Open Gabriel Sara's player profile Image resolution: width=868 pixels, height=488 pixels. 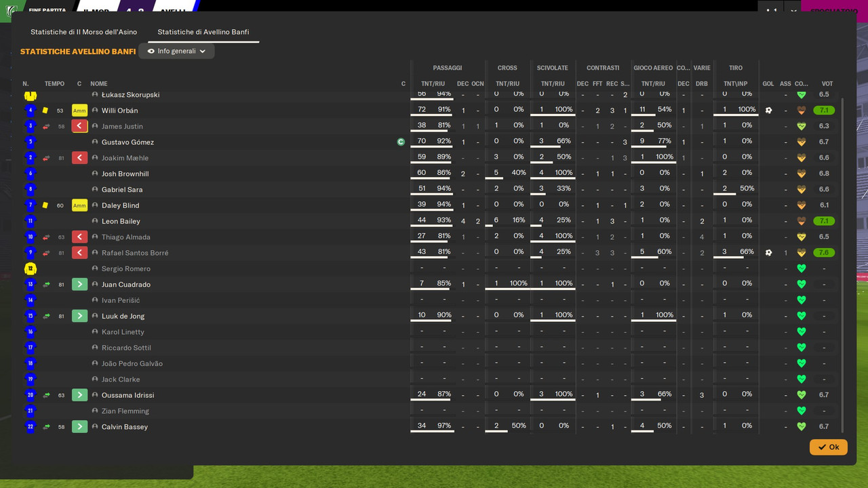tap(122, 190)
